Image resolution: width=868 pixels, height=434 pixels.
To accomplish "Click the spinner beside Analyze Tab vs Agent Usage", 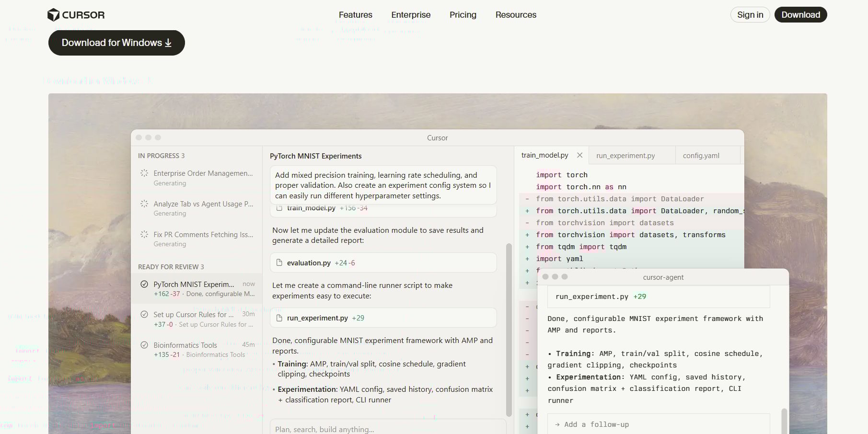I will coord(144,204).
